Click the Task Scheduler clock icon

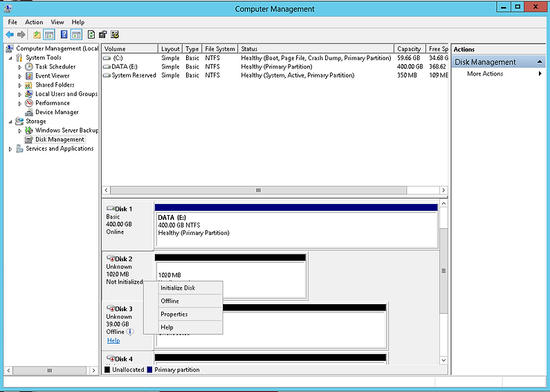[x=29, y=66]
